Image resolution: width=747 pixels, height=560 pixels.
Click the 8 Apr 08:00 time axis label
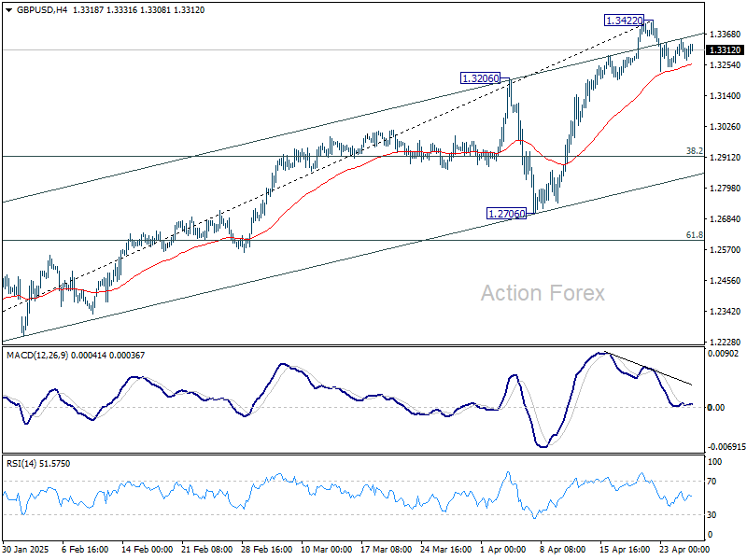[x=561, y=550]
